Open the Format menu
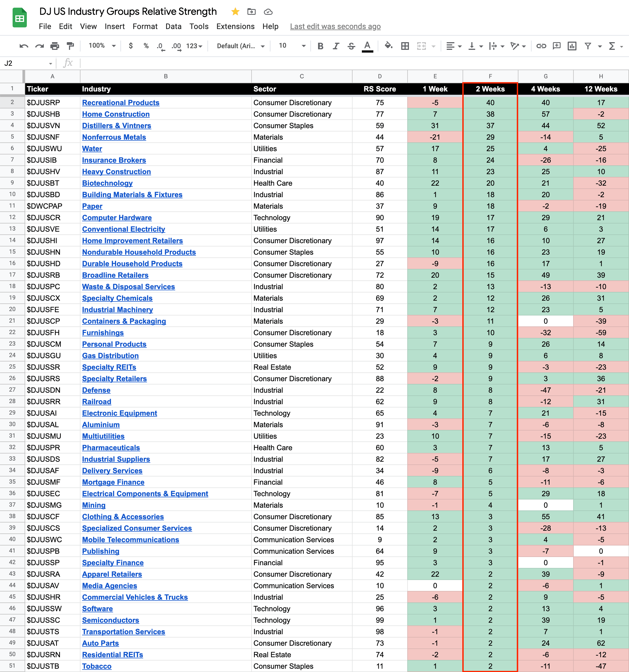 [145, 26]
